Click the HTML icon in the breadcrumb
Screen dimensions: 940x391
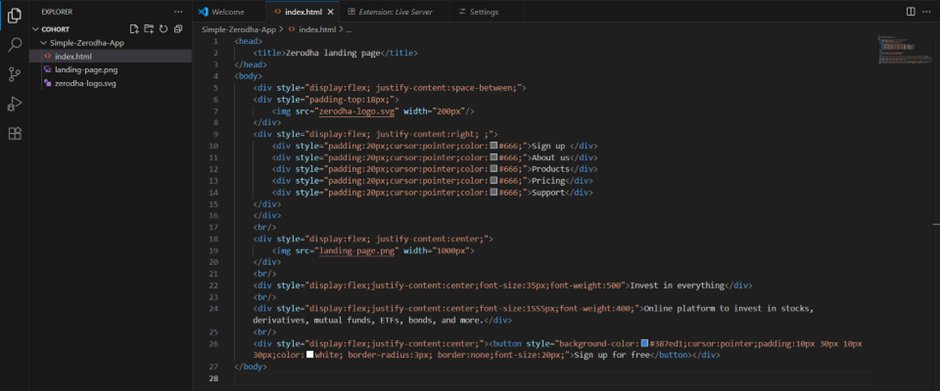292,29
